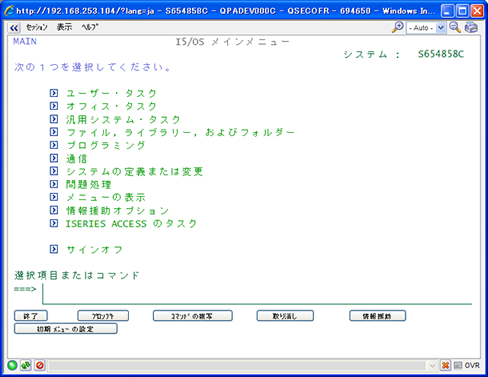Image resolution: width=488 pixels, height=377 pixels.
Task: Select the ユーザー・タスク menu option arrow
Action: tap(54, 93)
